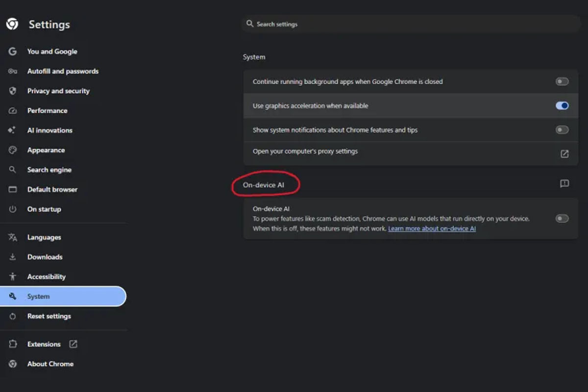Select the highlighted System menu item
This screenshot has width=588, height=392.
[63, 296]
